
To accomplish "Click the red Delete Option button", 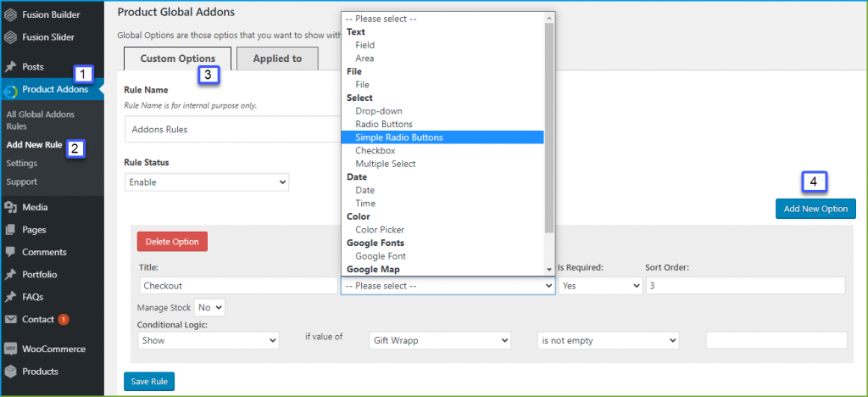I will click(x=172, y=242).
